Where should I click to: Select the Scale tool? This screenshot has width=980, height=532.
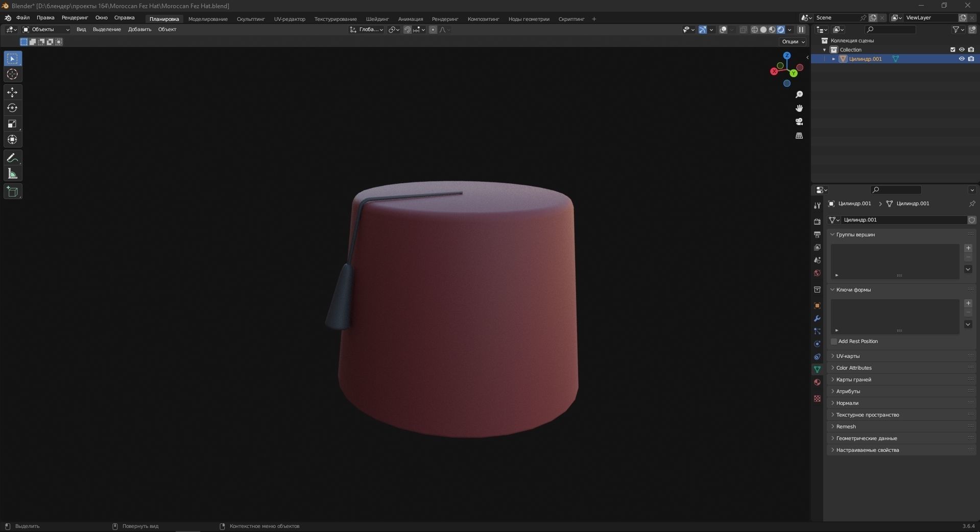[x=13, y=124]
